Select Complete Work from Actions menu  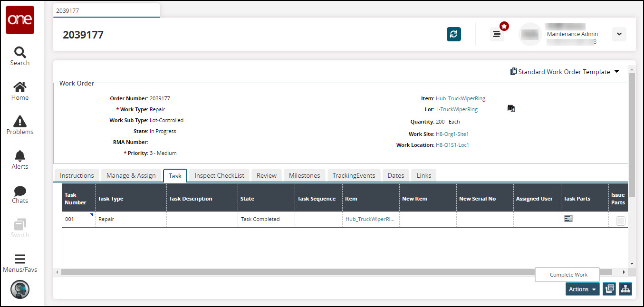568,275
